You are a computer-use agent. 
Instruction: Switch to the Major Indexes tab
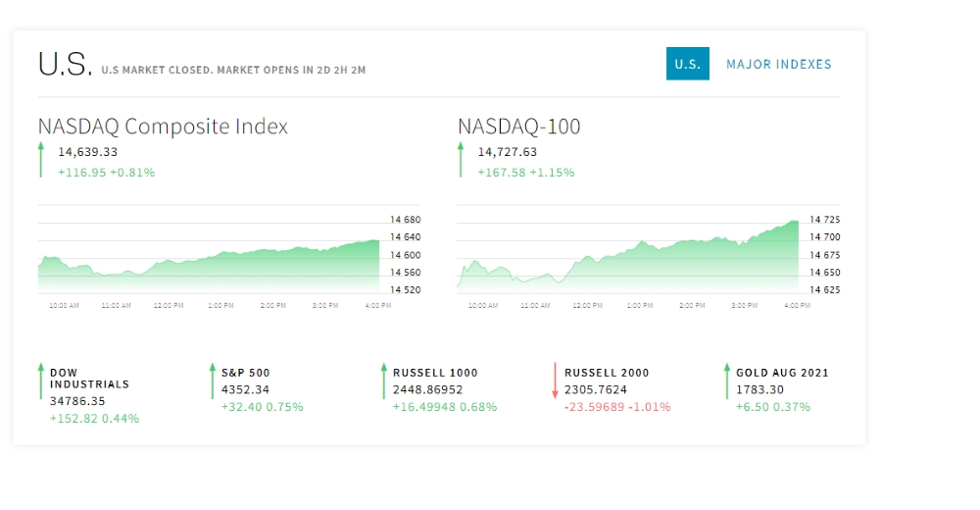[779, 65]
